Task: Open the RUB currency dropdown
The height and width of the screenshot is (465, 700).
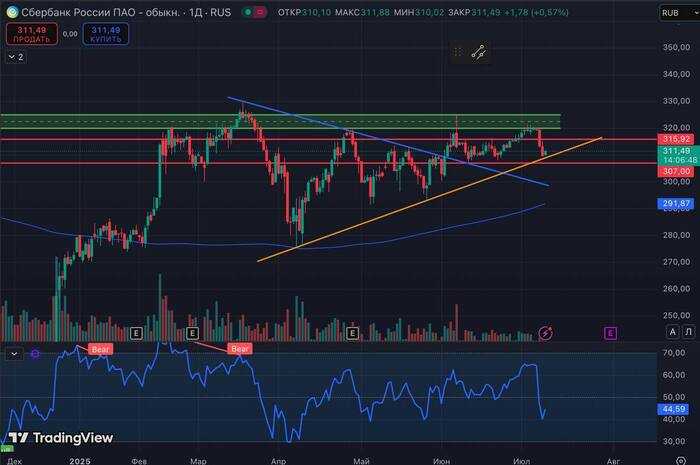Action: pyautogui.click(x=673, y=13)
